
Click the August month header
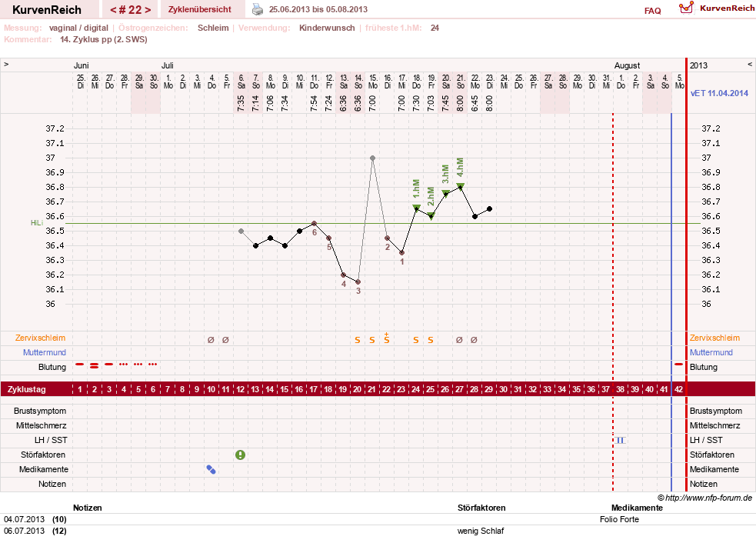click(627, 65)
